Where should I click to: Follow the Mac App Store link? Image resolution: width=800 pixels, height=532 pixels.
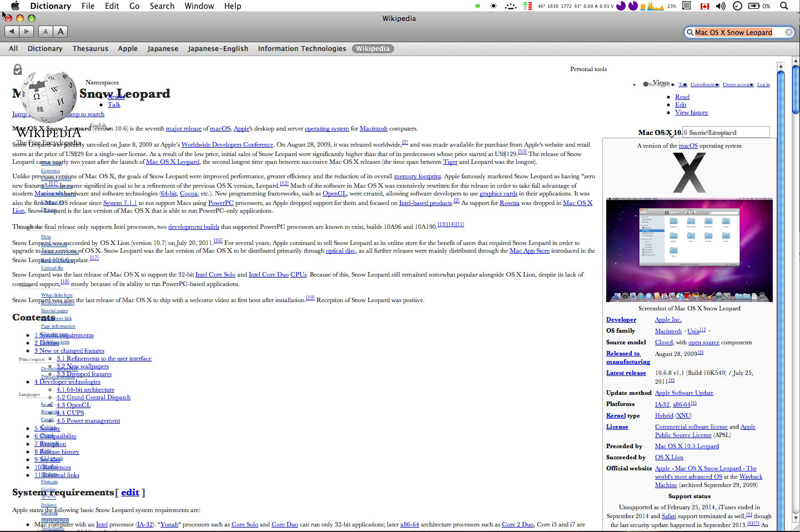(x=530, y=251)
